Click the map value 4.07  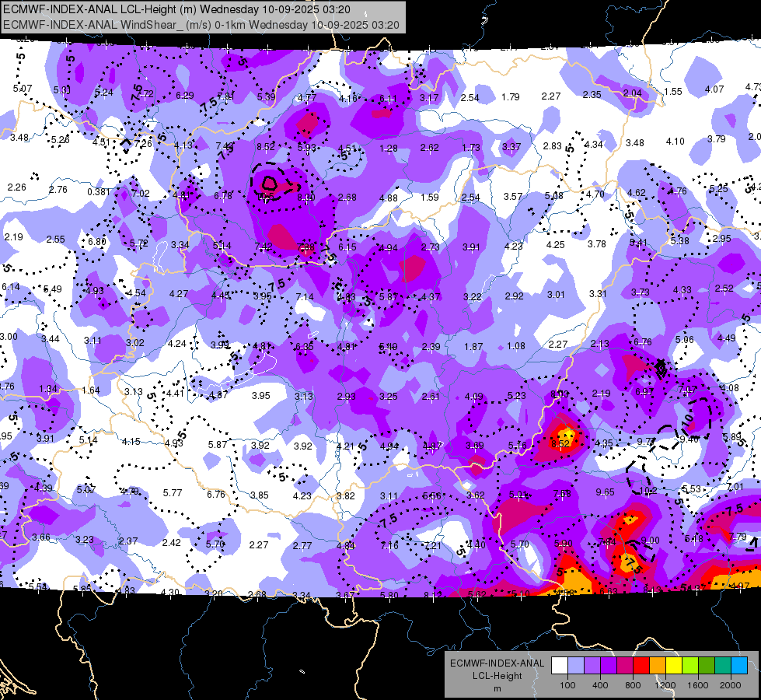pyautogui.click(x=714, y=89)
